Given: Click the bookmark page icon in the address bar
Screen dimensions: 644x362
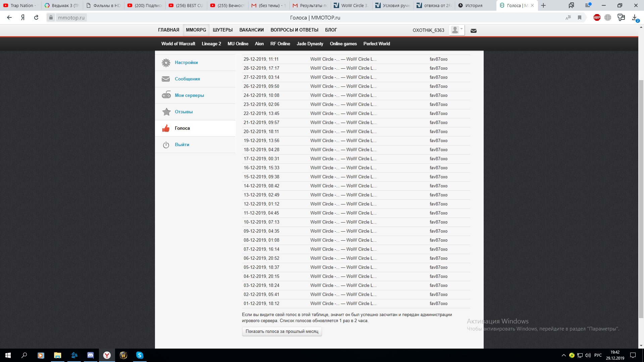Looking at the screenshot, I should 579,18.
